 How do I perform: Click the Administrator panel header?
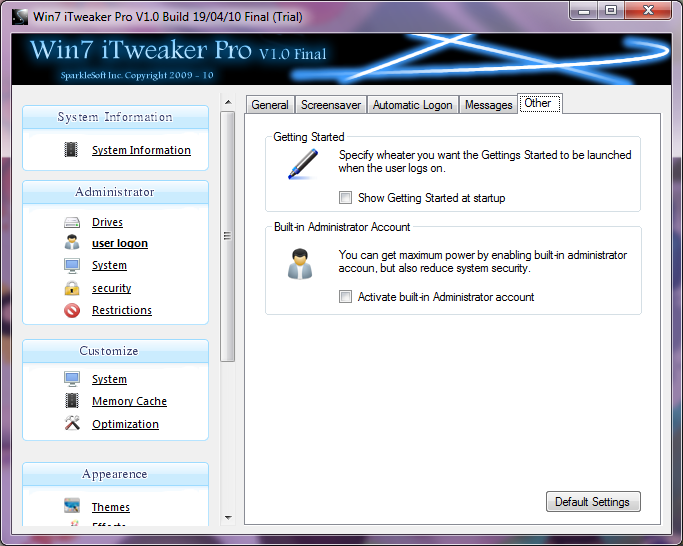[115, 192]
